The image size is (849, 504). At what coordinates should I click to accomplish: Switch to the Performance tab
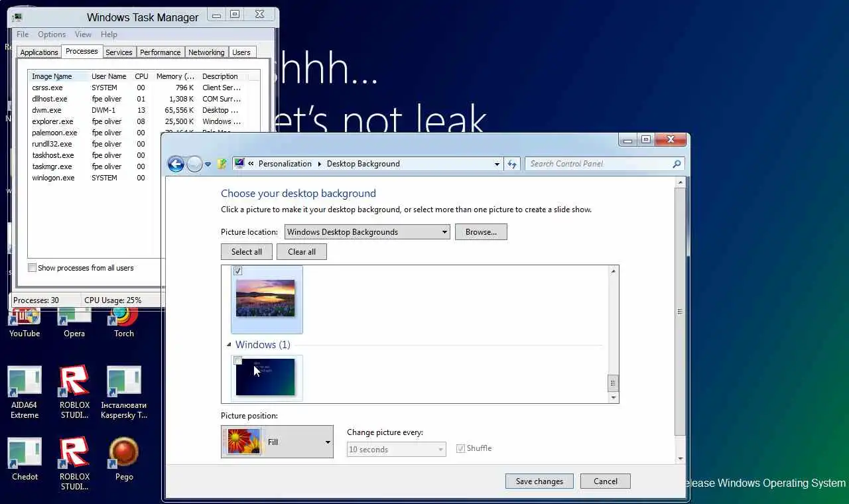(x=160, y=52)
